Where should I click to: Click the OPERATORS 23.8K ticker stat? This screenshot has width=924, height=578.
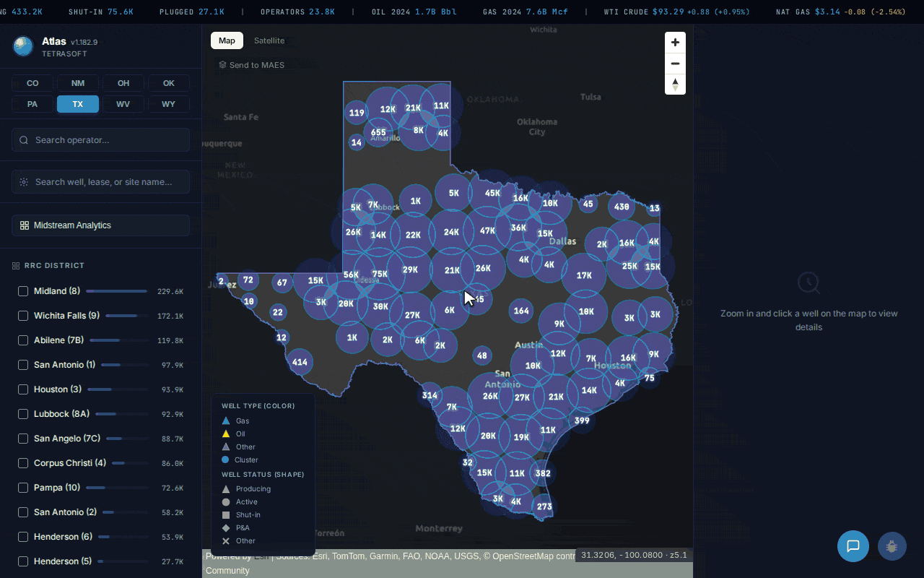coord(297,12)
